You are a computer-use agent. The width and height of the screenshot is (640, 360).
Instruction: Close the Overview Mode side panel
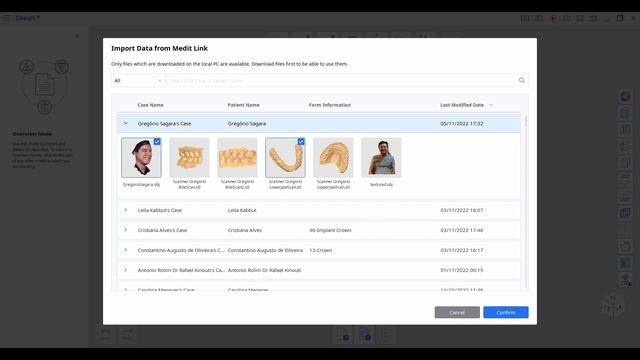[77, 36]
